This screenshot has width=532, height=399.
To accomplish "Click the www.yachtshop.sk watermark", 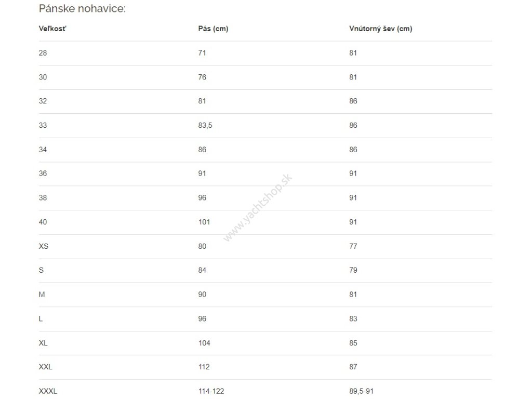I will click(257, 208).
